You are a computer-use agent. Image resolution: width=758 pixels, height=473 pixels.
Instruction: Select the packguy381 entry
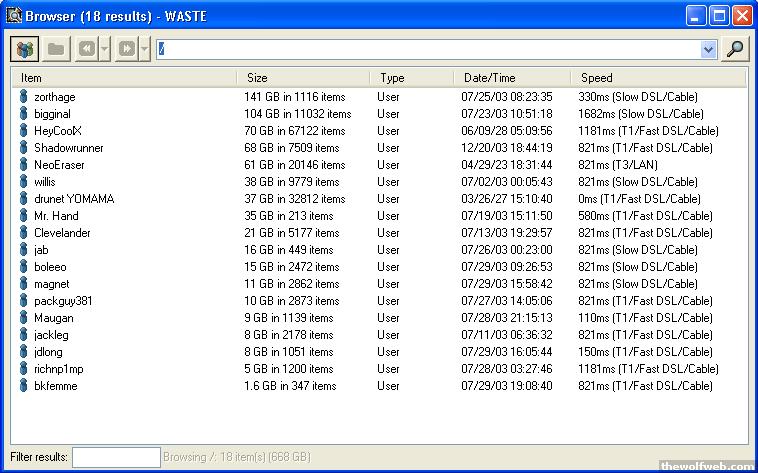click(x=63, y=301)
